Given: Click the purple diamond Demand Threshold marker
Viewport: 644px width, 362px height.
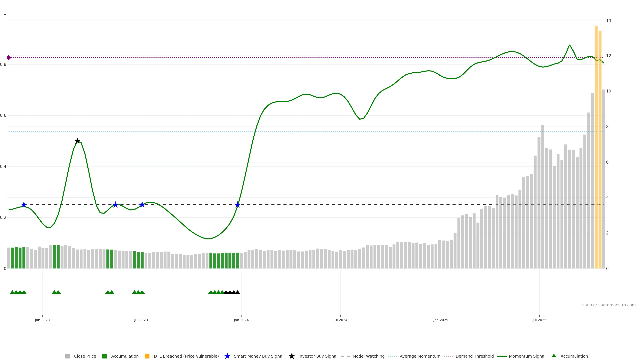Looking at the screenshot, I should tap(9, 58).
